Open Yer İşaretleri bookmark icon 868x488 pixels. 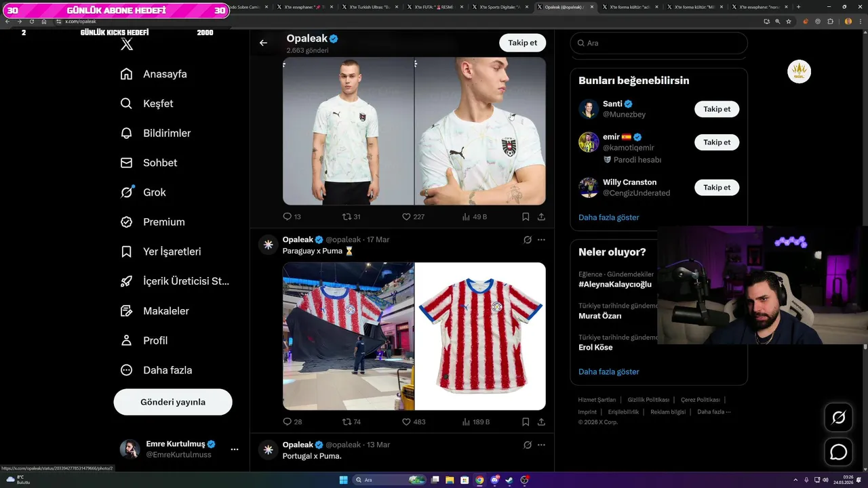(126, 251)
